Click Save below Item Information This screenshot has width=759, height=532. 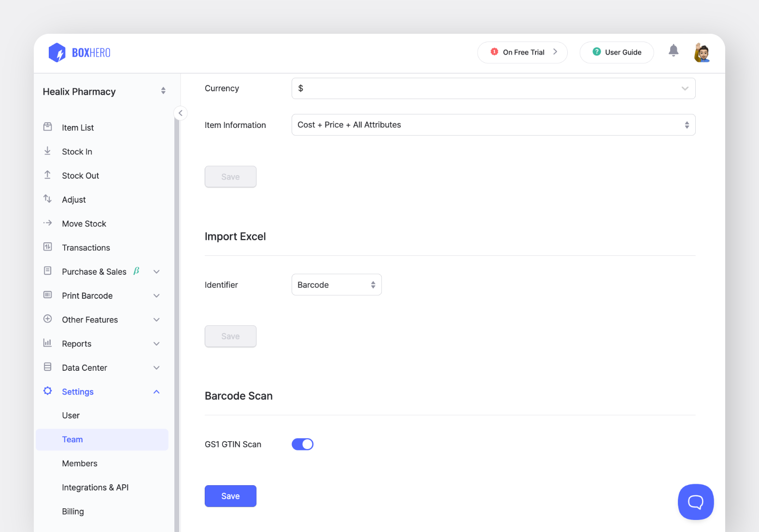(230, 177)
